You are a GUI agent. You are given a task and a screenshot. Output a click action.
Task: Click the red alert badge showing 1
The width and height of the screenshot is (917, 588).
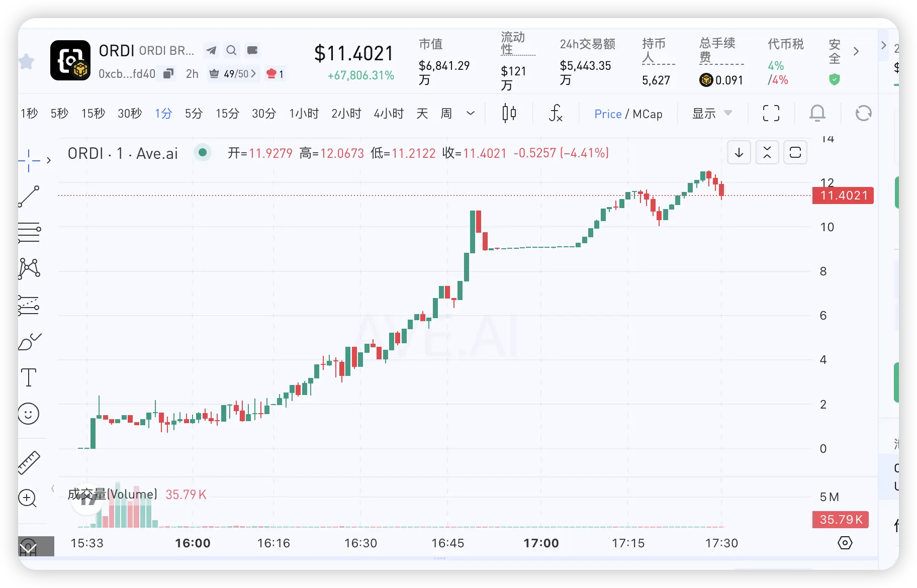[x=275, y=74]
